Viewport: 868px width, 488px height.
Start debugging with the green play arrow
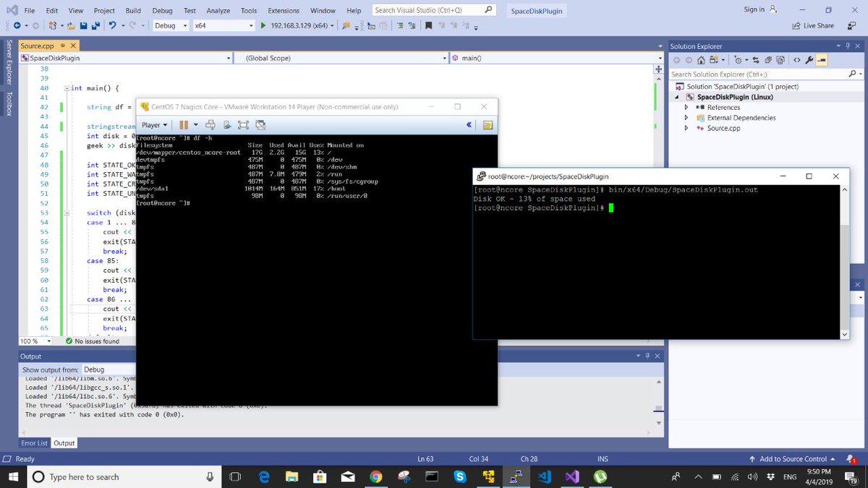pos(263,25)
